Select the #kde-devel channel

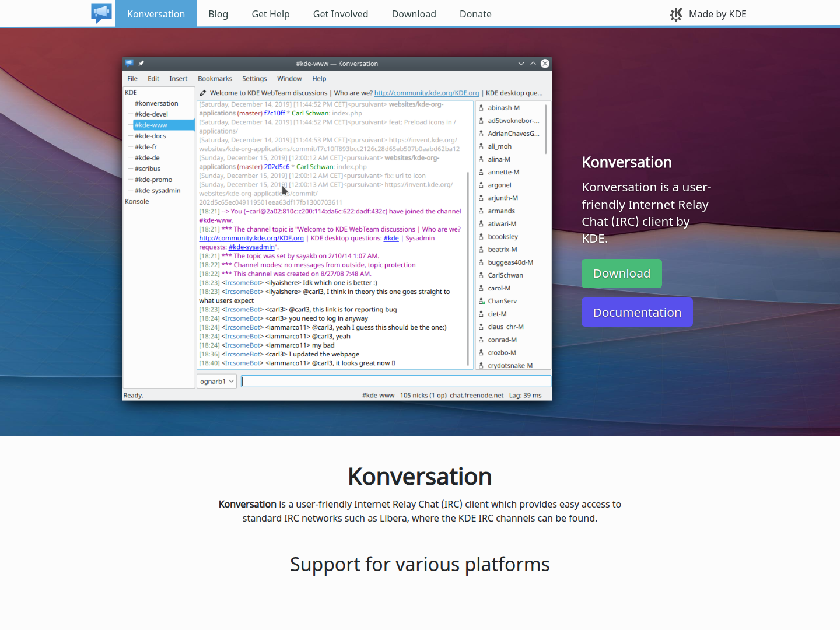(x=151, y=114)
